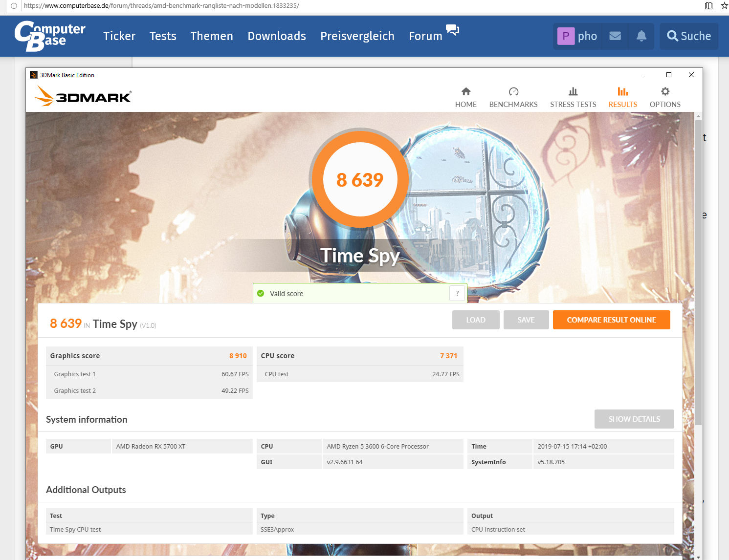Go to the Downloads section
The height and width of the screenshot is (560, 729).
(277, 36)
